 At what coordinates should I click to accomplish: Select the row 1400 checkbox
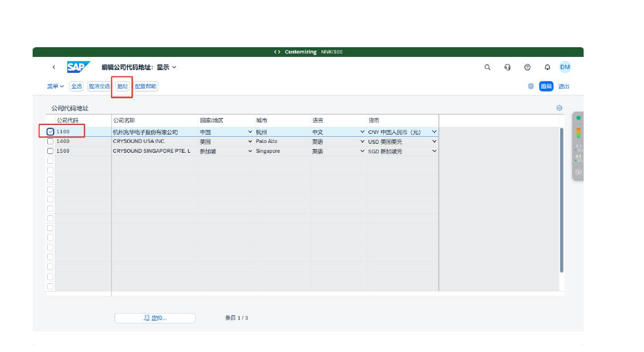pyautogui.click(x=50, y=142)
